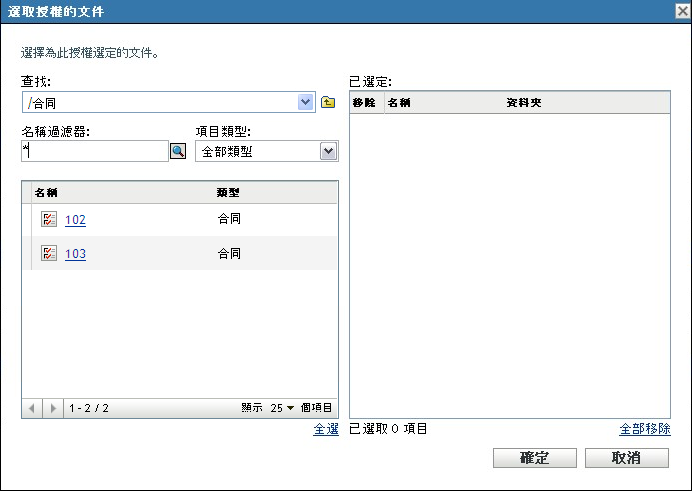Expand the 項目類型 全部類型 dropdown
The height and width of the screenshot is (491, 692).
point(328,151)
